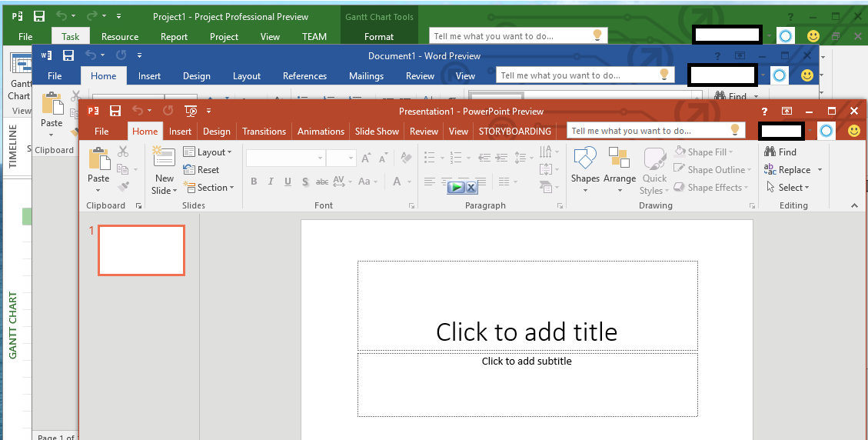
Task: Start slideshow from beginning icon in PowerPoint
Action: click(x=191, y=111)
